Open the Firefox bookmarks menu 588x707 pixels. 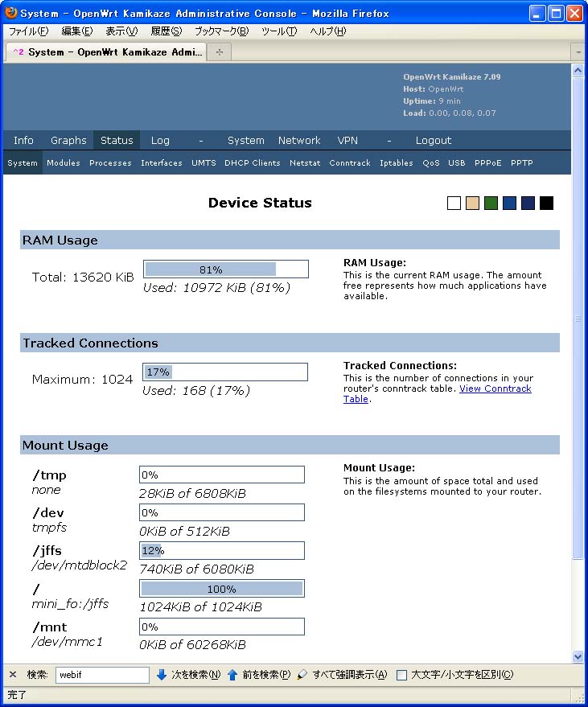(x=221, y=31)
